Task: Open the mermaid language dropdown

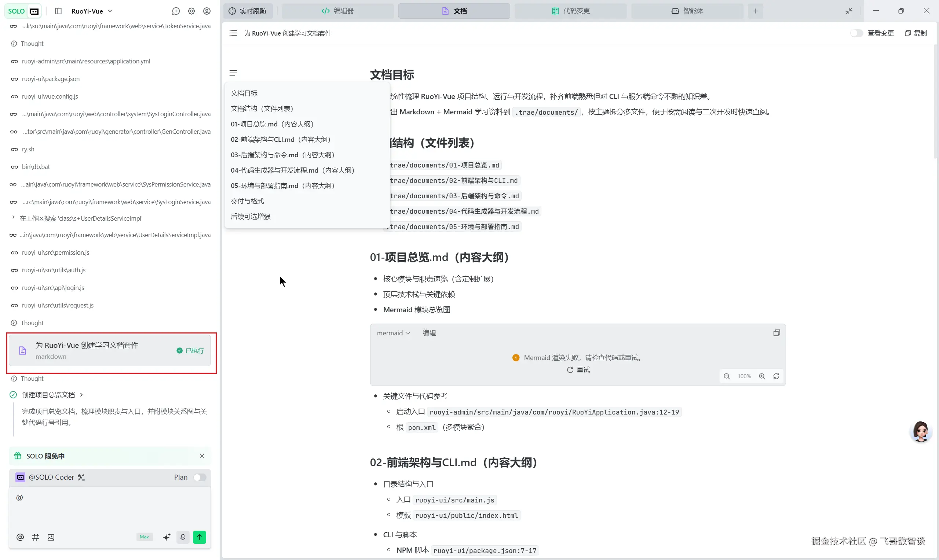Action: [394, 333]
